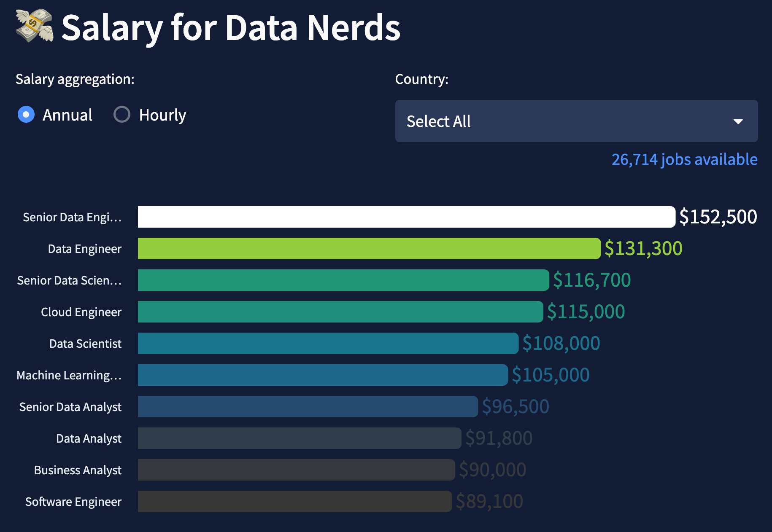772x532 pixels.
Task: Click the Data Analyst salary bar
Action: point(300,438)
